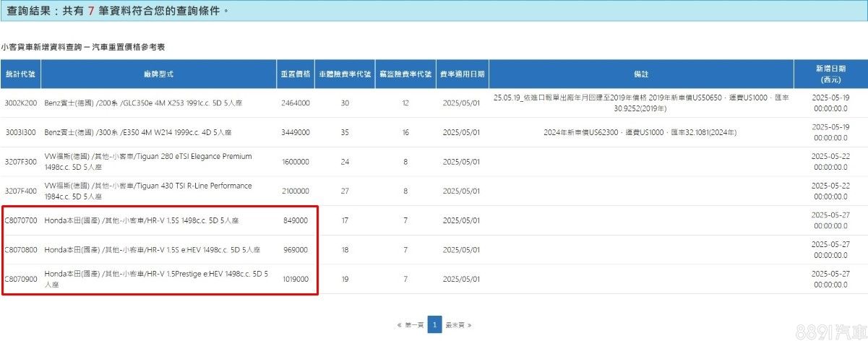Click code C8070700 for Honda HR-V 1.5S

[x=20, y=220]
